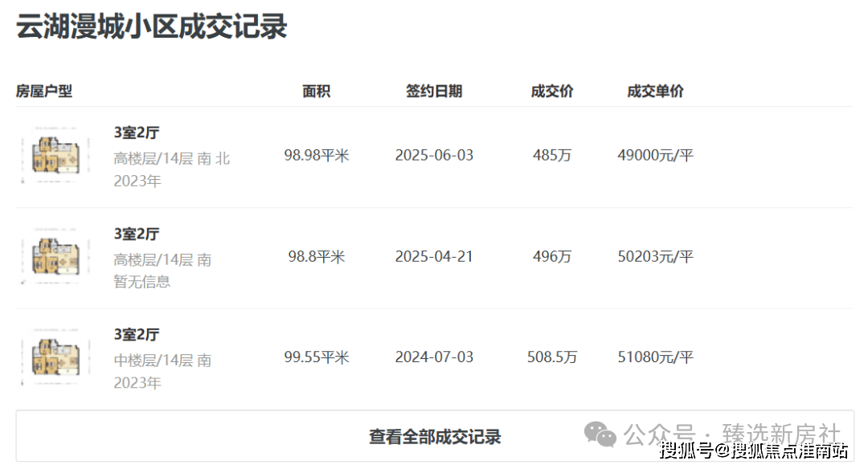Click the 面积 column header
This screenshot has height=469, width=868.
pyautogui.click(x=316, y=91)
